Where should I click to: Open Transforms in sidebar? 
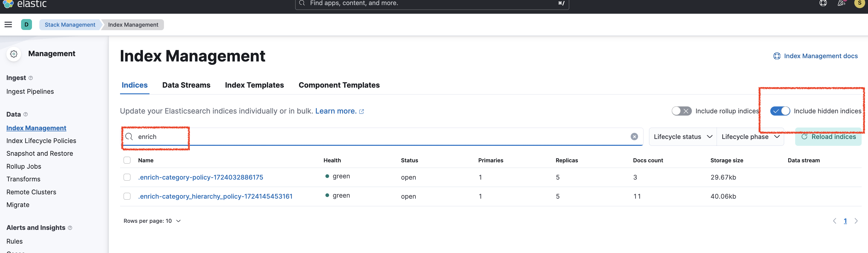[23, 179]
